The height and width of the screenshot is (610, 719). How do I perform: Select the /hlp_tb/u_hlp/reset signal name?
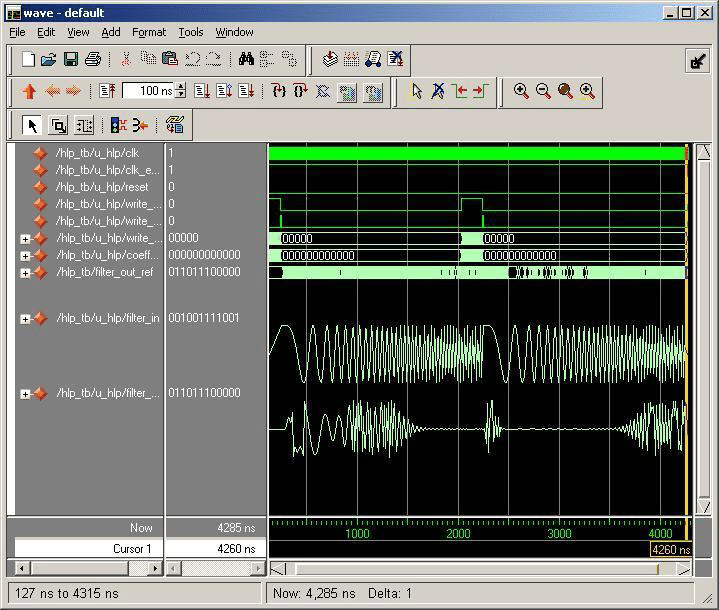tap(104, 187)
